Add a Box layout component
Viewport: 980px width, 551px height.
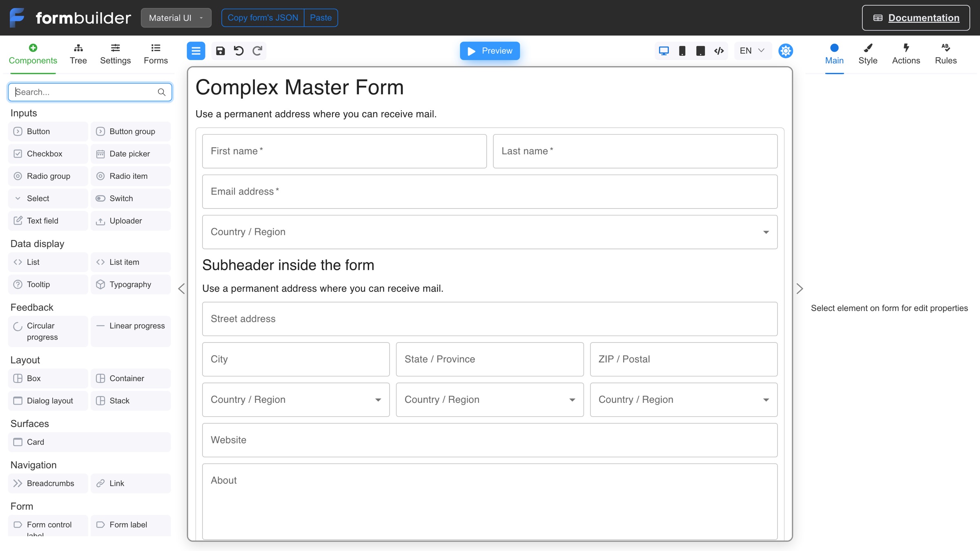(x=48, y=378)
